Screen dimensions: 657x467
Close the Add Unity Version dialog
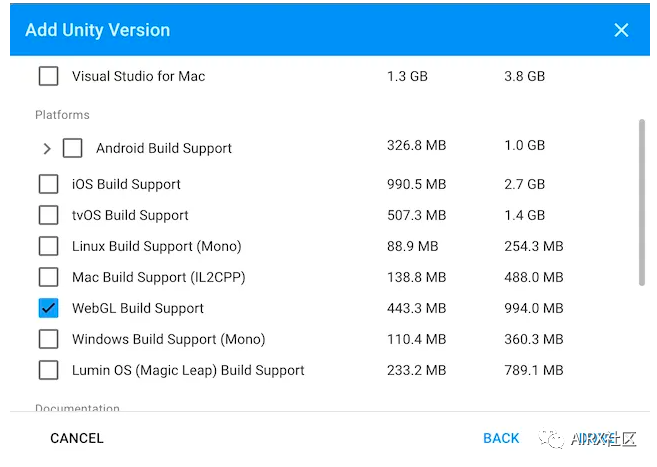(x=621, y=30)
